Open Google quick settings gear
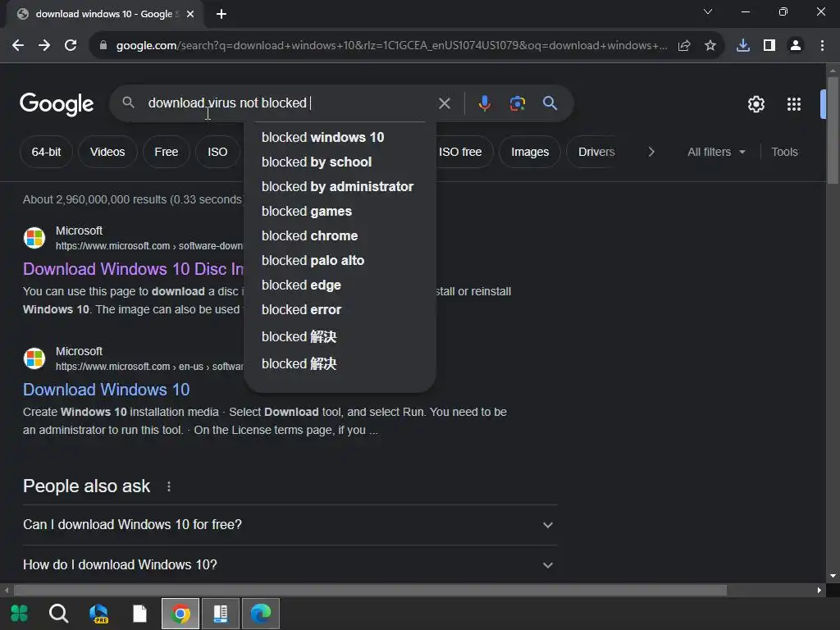This screenshot has height=630, width=840. (756, 104)
